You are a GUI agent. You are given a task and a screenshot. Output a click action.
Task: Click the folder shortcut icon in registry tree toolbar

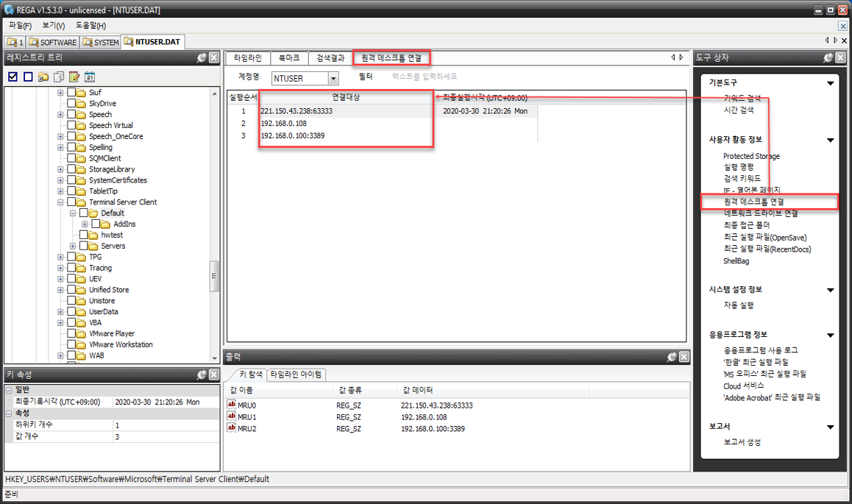click(43, 77)
